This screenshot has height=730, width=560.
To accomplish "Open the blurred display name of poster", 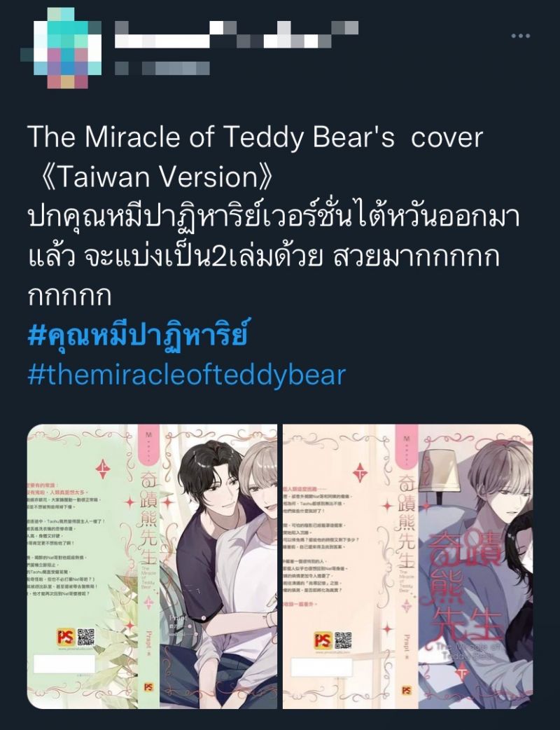I will click(x=237, y=34).
